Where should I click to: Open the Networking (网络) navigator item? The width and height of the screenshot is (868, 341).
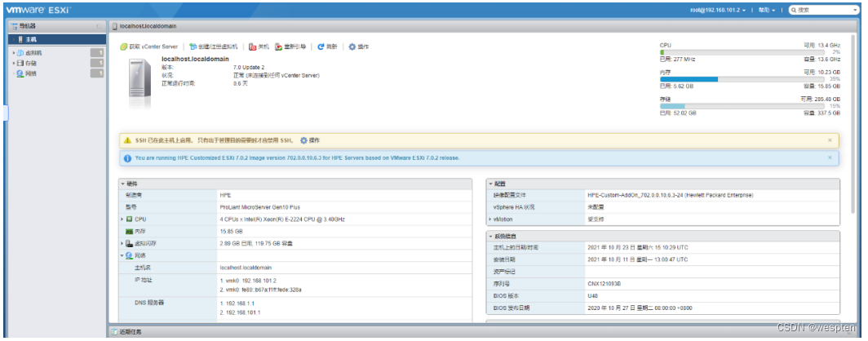[29, 73]
